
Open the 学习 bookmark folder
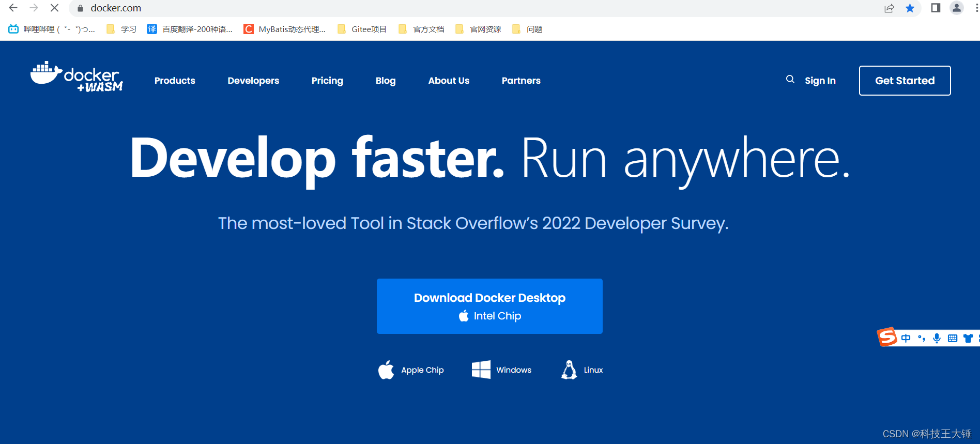(121, 29)
